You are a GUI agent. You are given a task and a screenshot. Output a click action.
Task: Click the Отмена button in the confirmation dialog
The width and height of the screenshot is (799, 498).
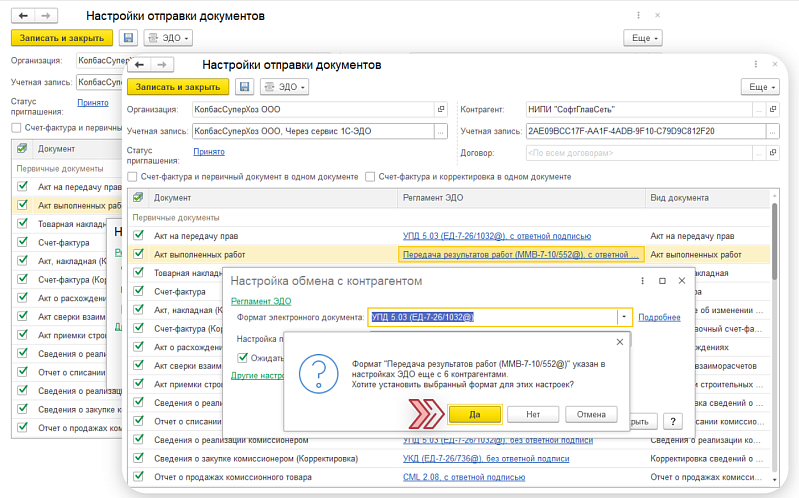[591, 414]
